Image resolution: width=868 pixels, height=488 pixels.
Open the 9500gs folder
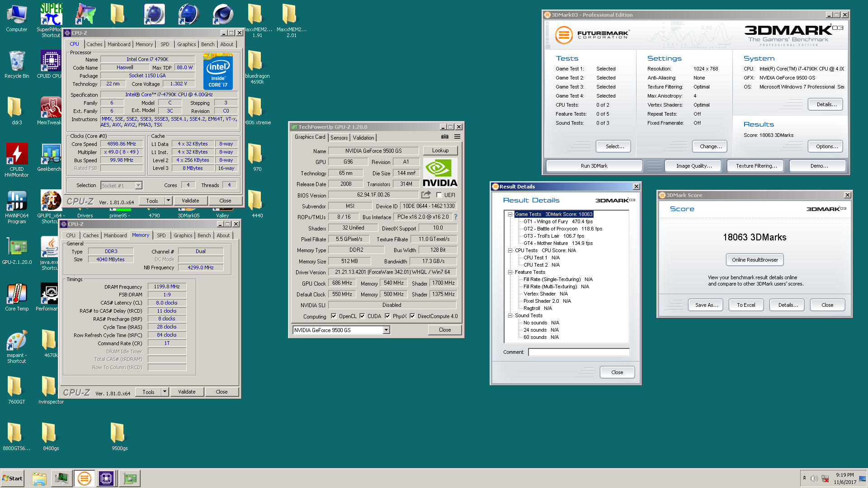point(120,436)
